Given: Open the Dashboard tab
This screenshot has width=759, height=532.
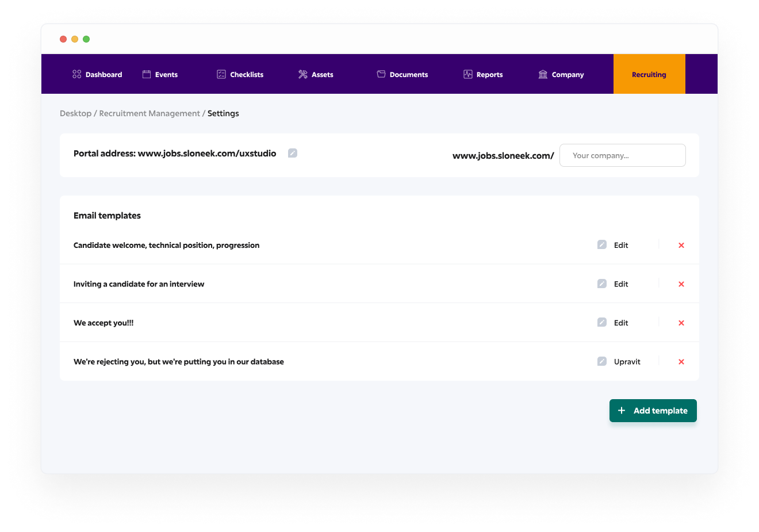Looking at the screenshot, I should coord(97,75).
